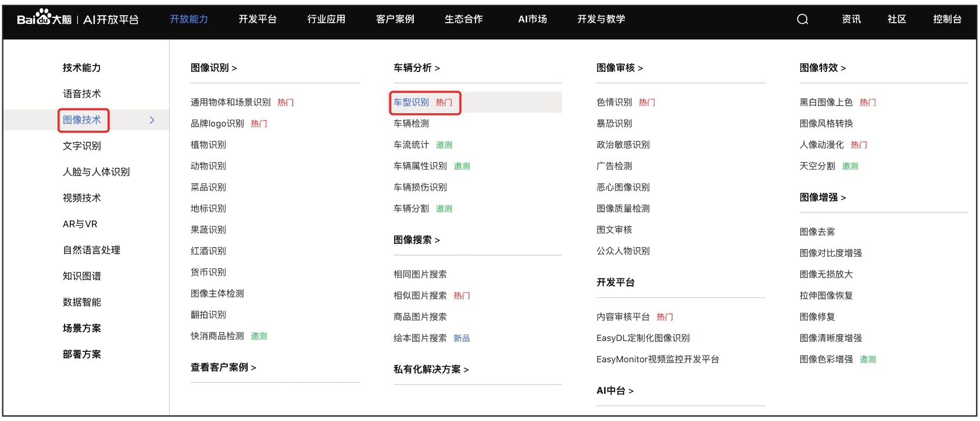Image resolution: width=980 pixels, height=421 pixels.
Task: Select 文字识别 in the sidebar
Action: (82, 146)
